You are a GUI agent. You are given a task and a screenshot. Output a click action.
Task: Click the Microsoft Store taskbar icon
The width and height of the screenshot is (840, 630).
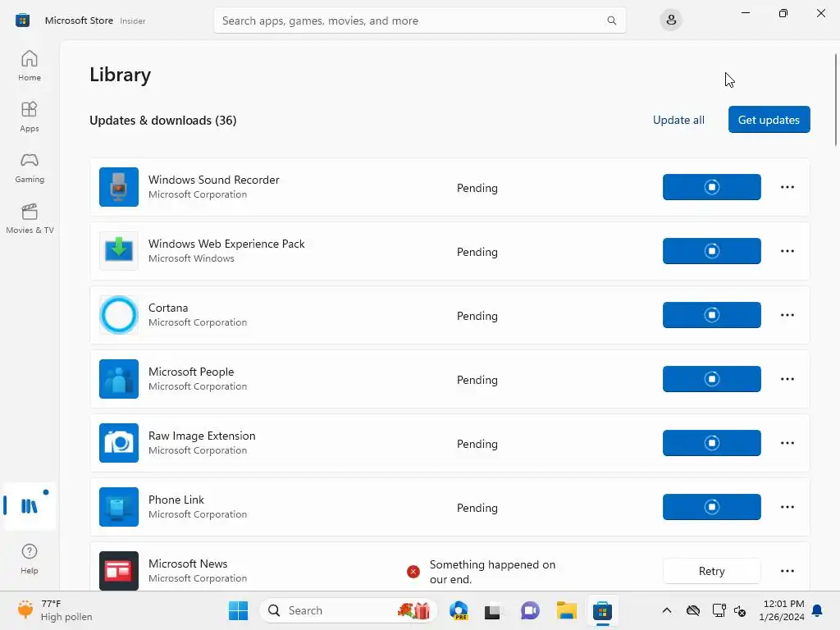pos(602,610)
